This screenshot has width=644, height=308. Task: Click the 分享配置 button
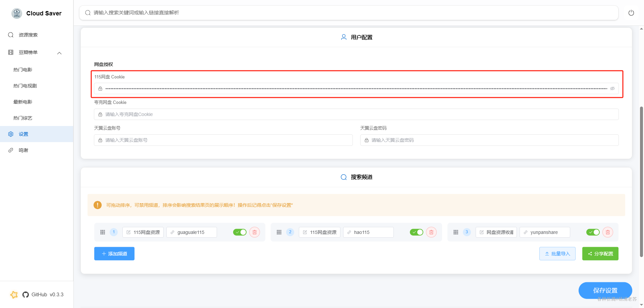(x=600, y=254)
